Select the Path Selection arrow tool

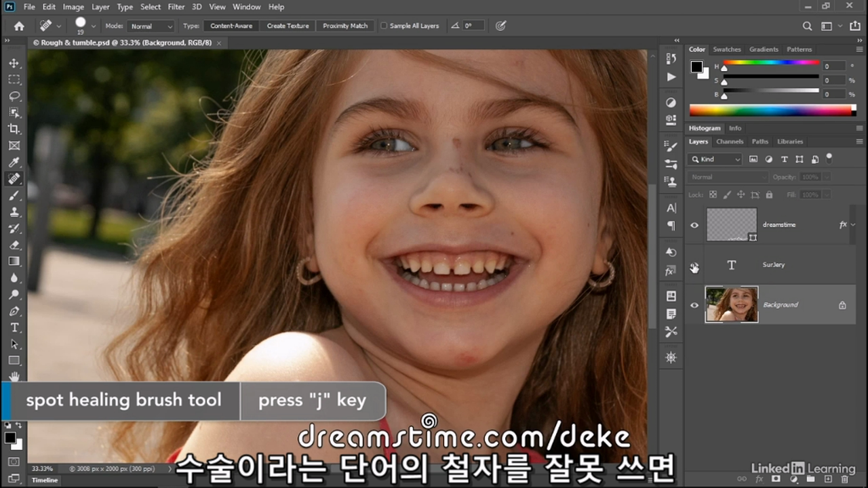coord(14,344)
